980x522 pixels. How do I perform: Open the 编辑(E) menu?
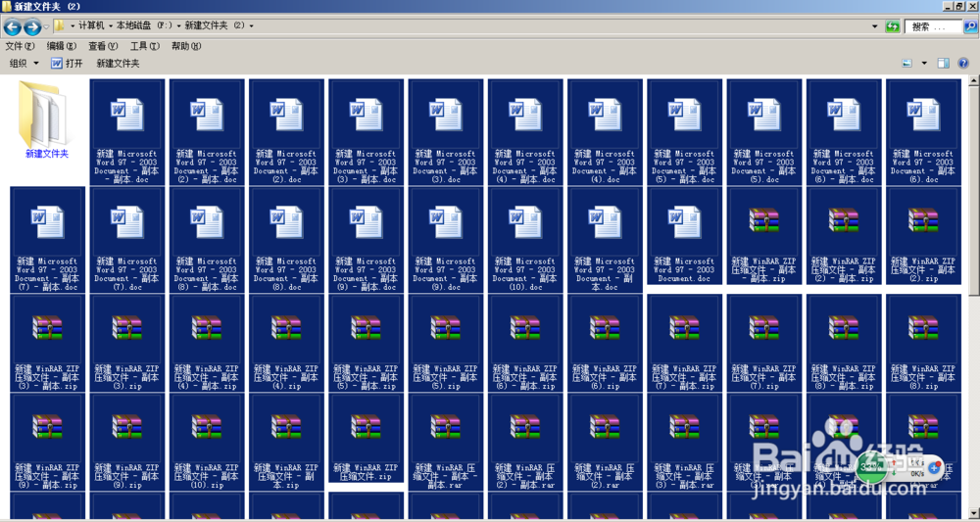[x=61, y=46]
